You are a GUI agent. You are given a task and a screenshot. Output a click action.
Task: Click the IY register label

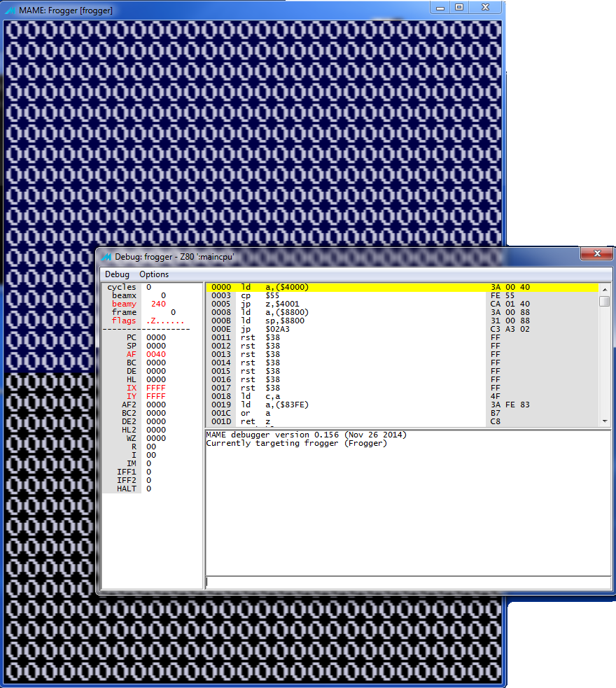[x=132, y=396]
